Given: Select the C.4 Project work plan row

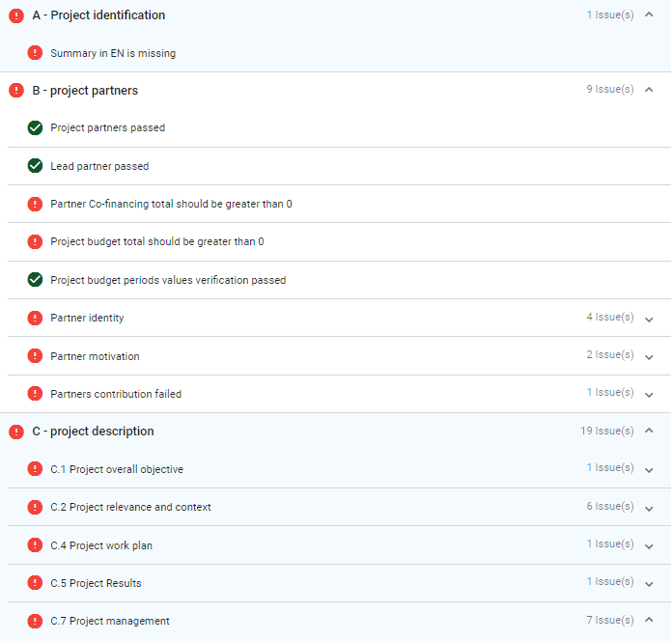Looking at the screenshot, I should coord(101,545).
